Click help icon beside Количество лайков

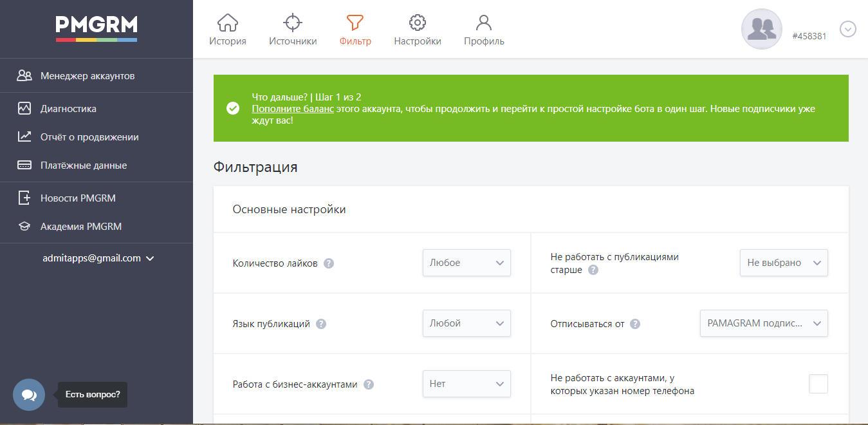[x=329, y=263]
